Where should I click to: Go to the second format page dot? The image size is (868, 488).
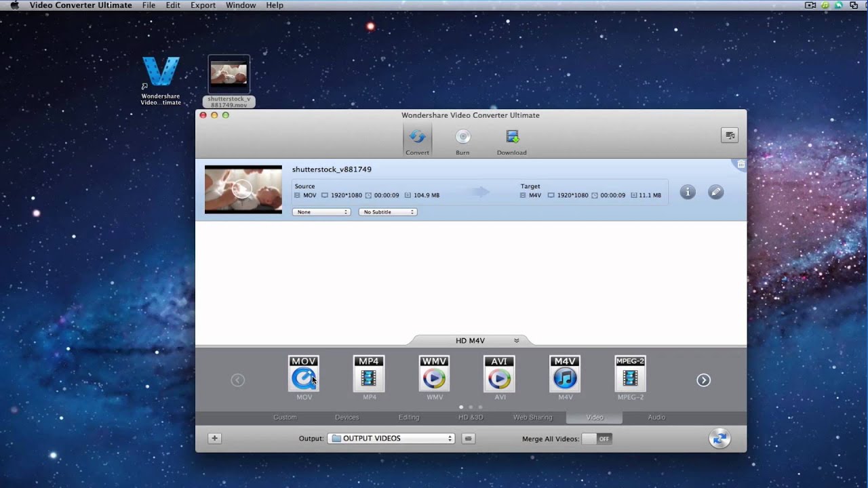471,407
